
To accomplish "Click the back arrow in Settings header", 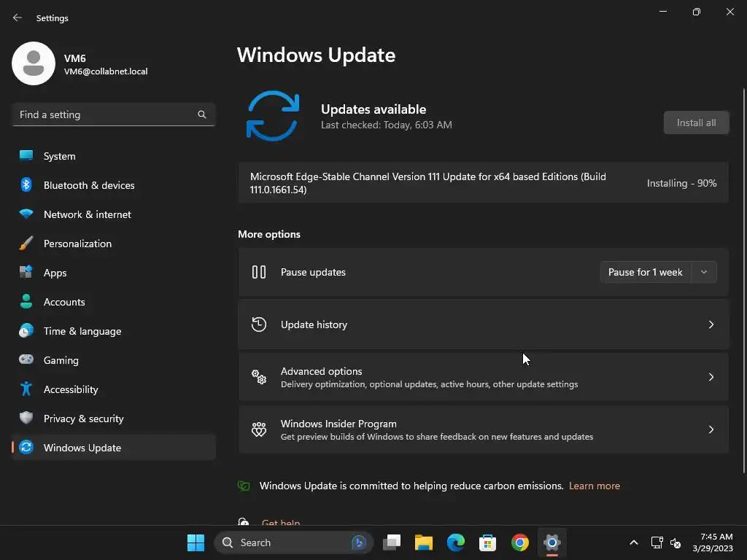I will tap(18, 17).
